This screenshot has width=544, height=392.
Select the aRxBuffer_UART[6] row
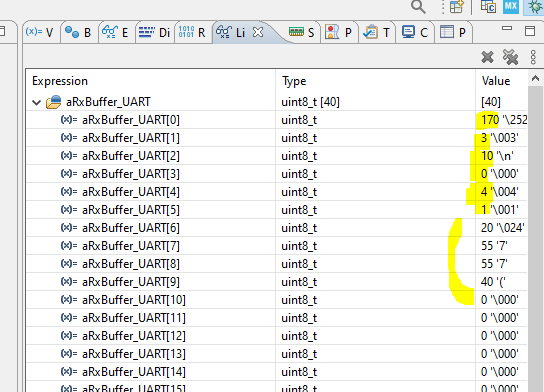tap(277, 228)
